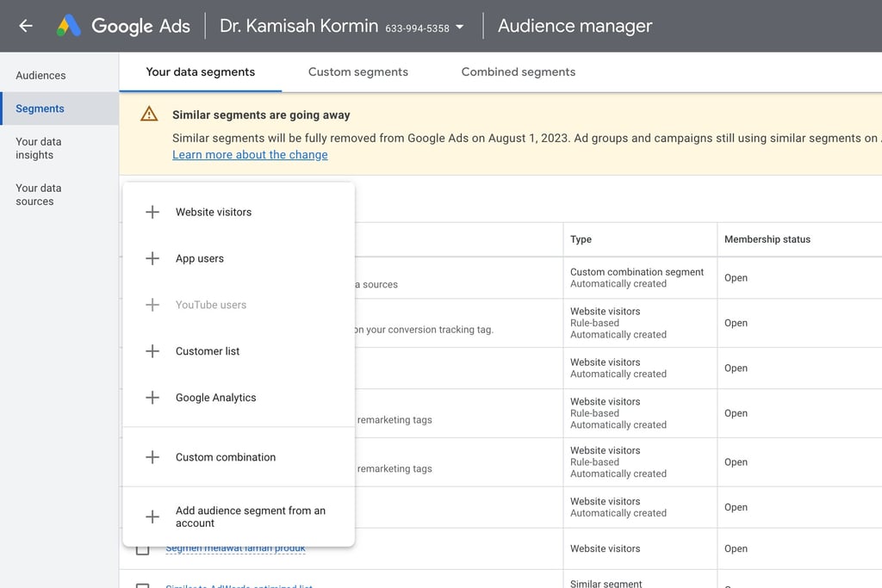Open Learn more about the change link

coord(250,155)
